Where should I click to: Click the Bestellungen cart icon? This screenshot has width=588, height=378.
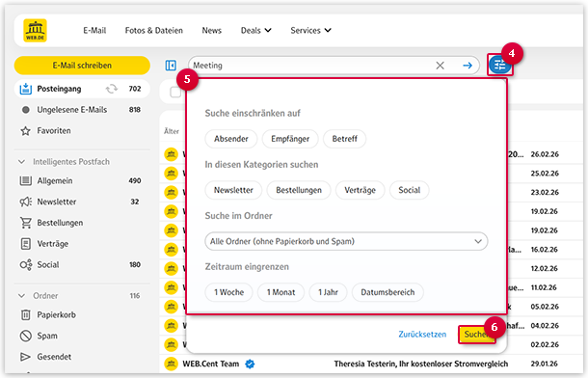(x=25, y=223)
